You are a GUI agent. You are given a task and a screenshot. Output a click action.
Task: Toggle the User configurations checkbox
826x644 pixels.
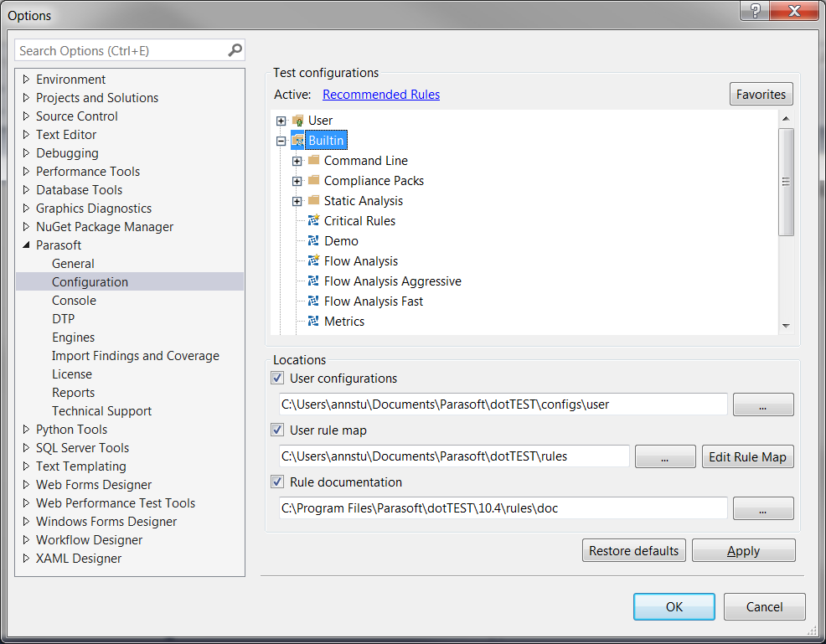pos(277,378)
